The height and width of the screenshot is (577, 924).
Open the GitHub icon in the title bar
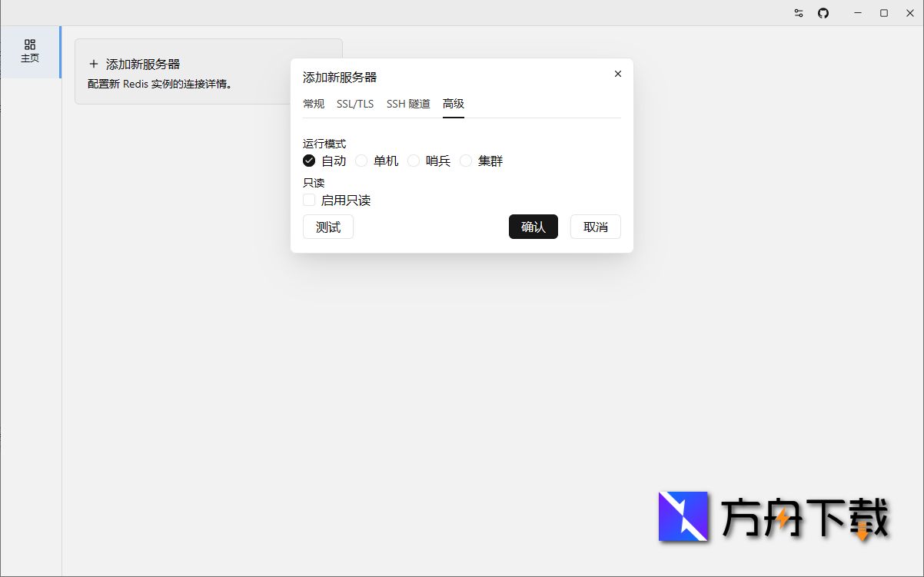click(x=823, y=13)
